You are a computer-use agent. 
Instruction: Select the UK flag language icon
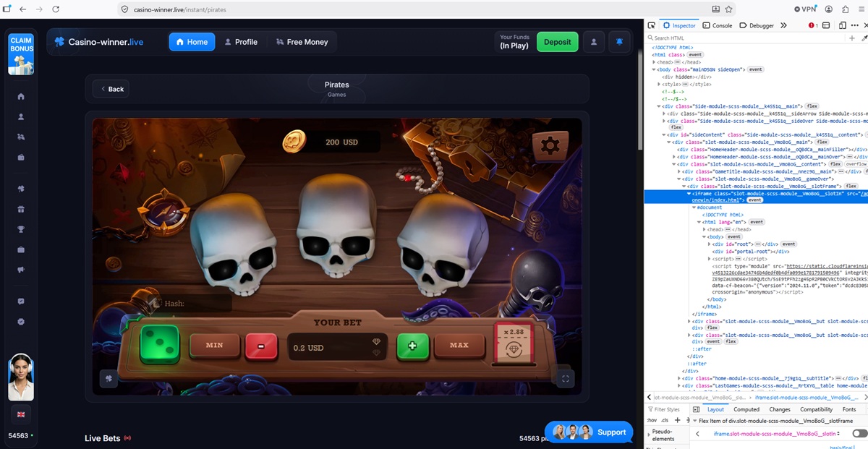(21, 414)
